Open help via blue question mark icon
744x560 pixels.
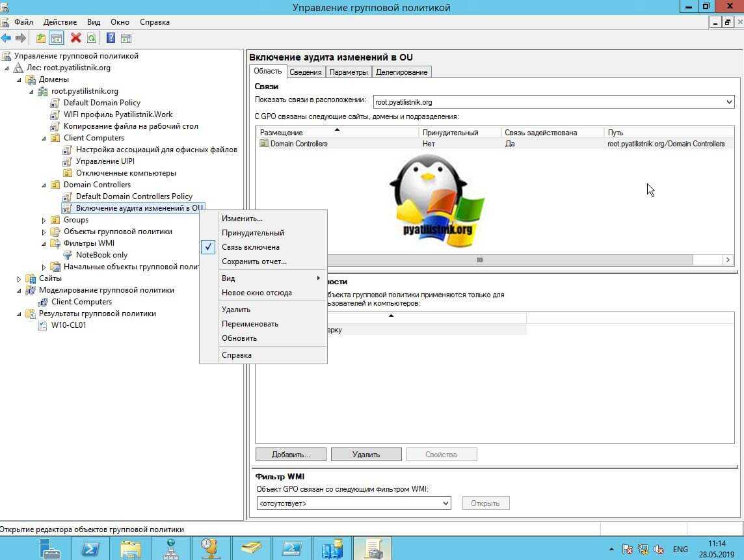point(111,38)
